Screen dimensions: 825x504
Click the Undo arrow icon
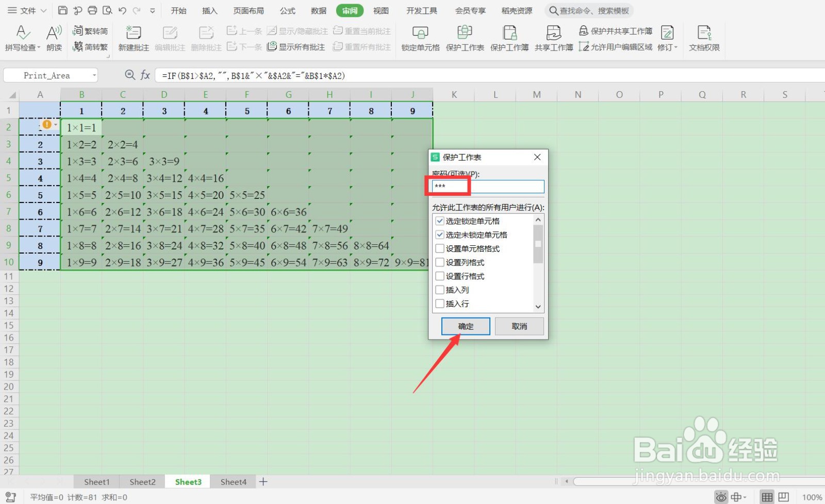point(122,10)
